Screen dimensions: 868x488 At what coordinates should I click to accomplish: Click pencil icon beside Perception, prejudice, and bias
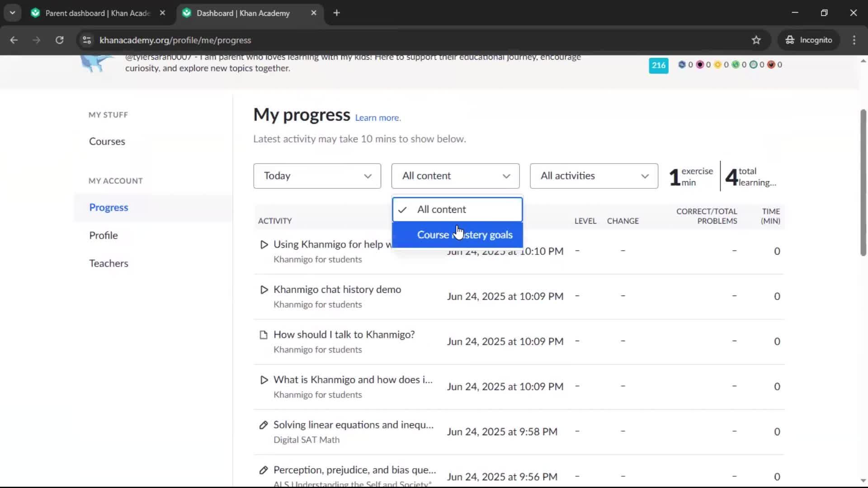(x=264, y=470)
